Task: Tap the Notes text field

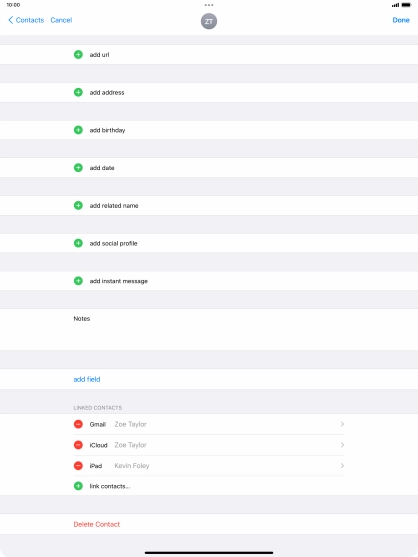Action: 209,329
